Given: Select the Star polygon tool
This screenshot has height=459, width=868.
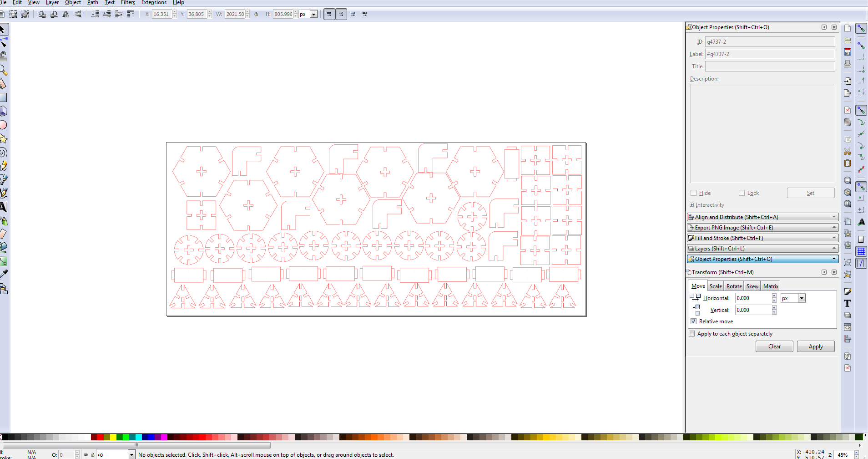Looking at the screenshot, I should coord(3,138).
